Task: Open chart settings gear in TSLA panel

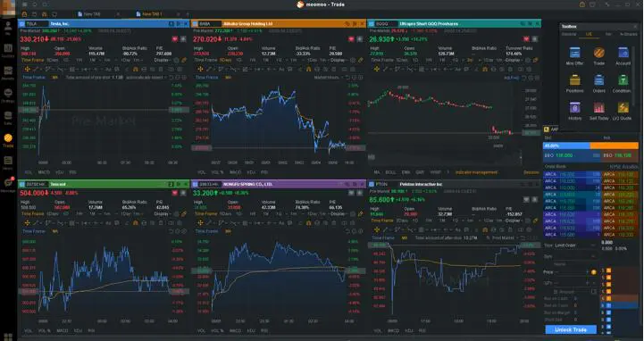Action: click(177, 61)
